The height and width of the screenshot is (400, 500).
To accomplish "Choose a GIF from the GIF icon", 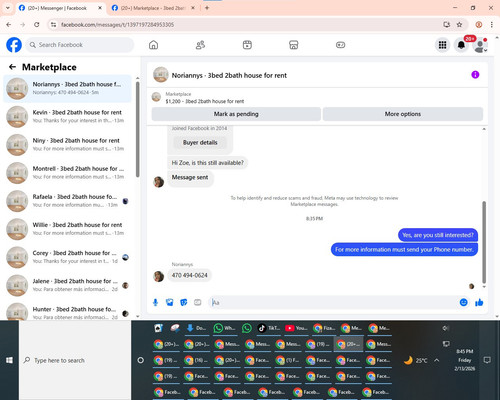I will (198, 302).
